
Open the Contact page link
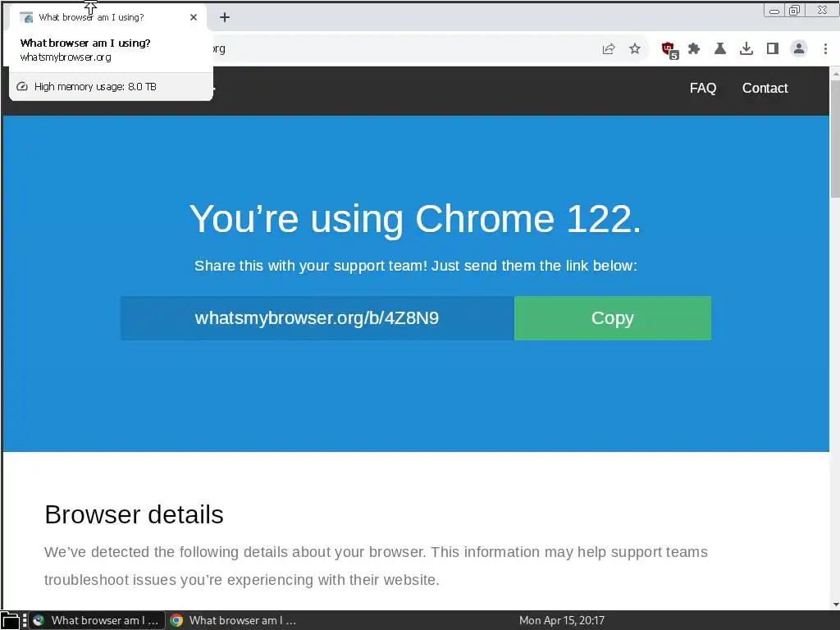point(765,88)
